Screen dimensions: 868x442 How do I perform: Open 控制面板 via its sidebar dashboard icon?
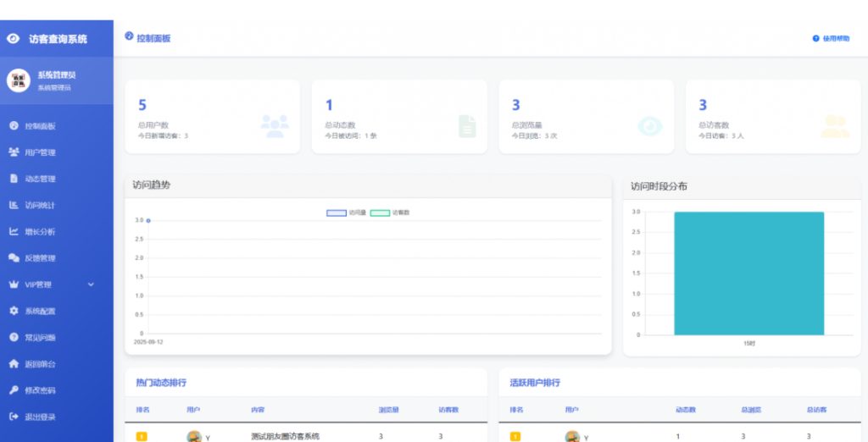[14, 125]
